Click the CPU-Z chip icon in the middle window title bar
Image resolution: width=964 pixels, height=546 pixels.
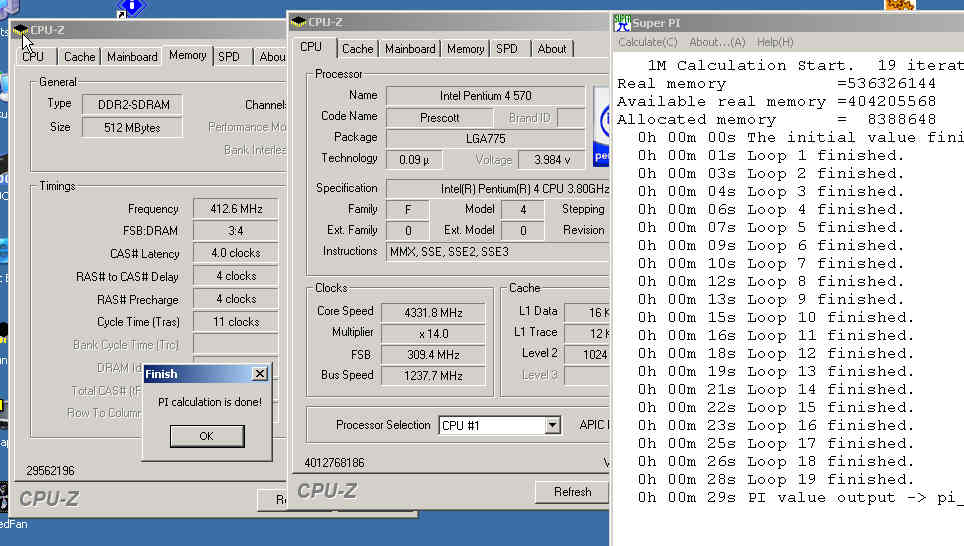coord(299,22)
